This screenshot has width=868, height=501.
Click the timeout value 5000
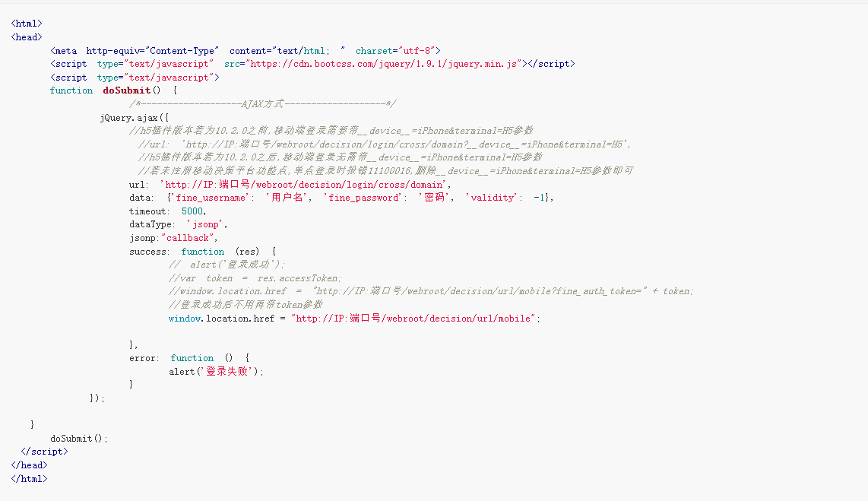(192, 211)
